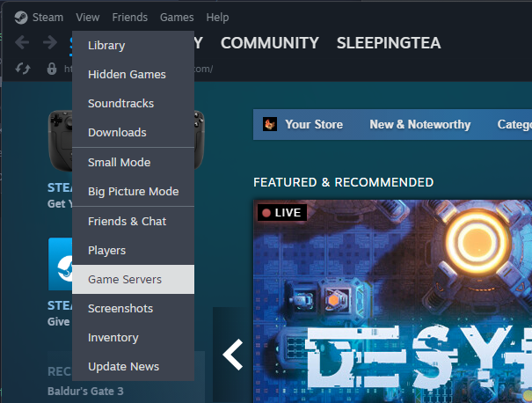This screenshot has height=403, width=532.
Task: Click the FEATURED & RECOMMENDED heading
Action: tap(343, 182)
